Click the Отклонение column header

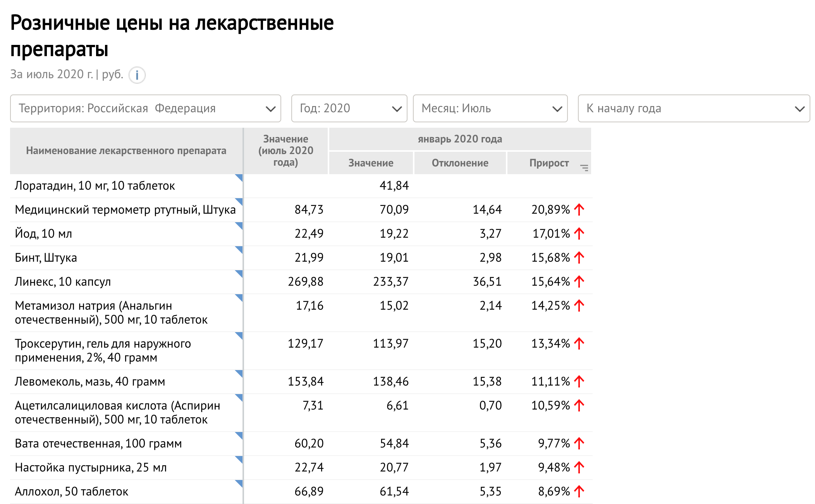[460, 163]
